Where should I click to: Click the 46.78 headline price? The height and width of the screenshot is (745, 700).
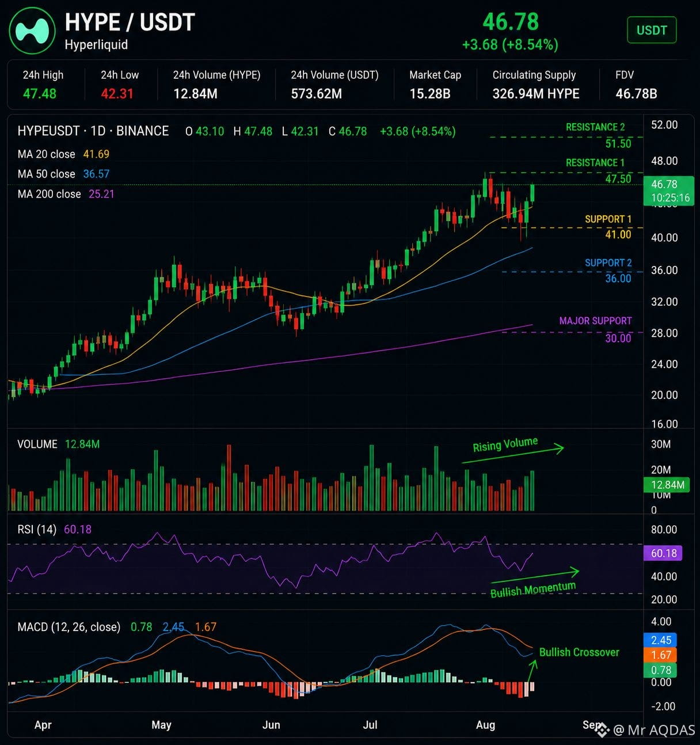point(511,22)
